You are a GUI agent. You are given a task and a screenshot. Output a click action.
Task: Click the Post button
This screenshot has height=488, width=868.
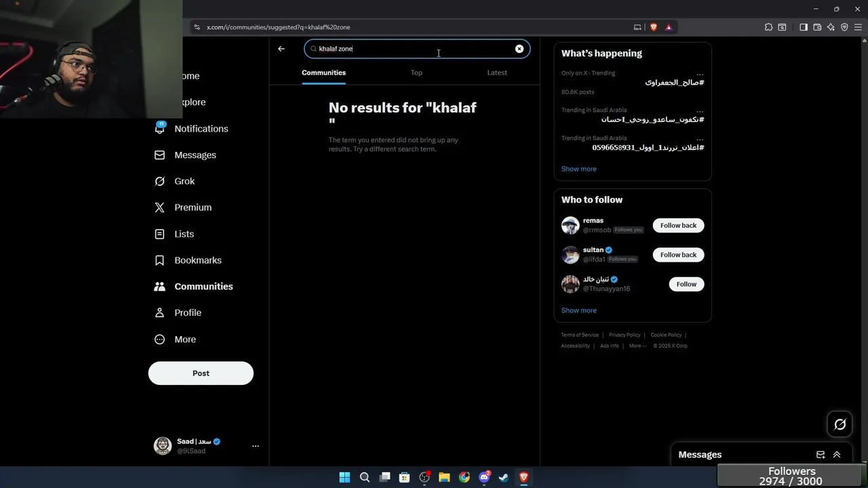point(201,373)
